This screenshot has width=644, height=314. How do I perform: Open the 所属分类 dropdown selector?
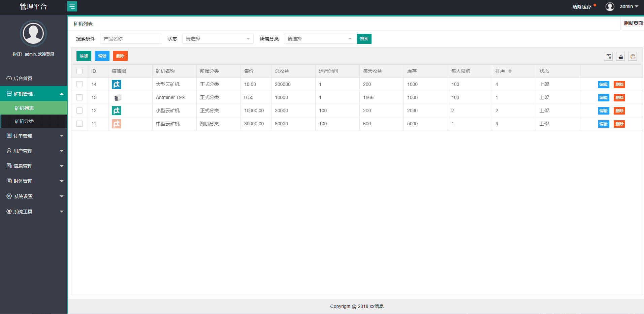(x=319, y=39)
